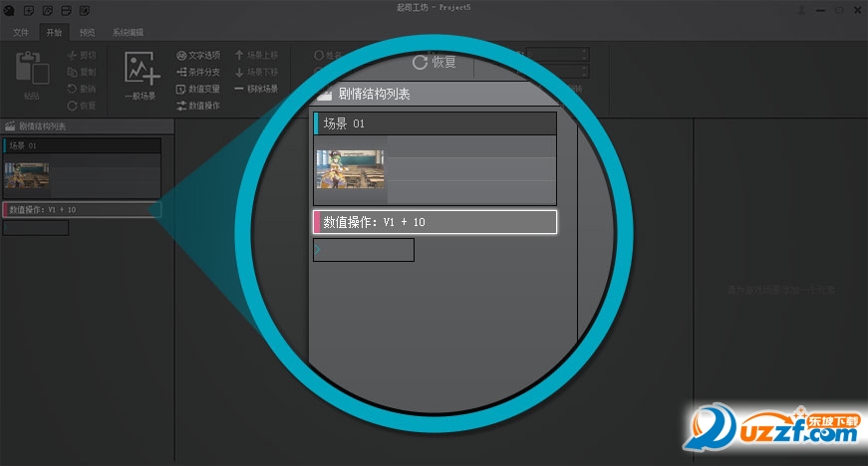Screen dimensions: 868x466
Task: Open the 文件 menu tab
Action: 21,32
